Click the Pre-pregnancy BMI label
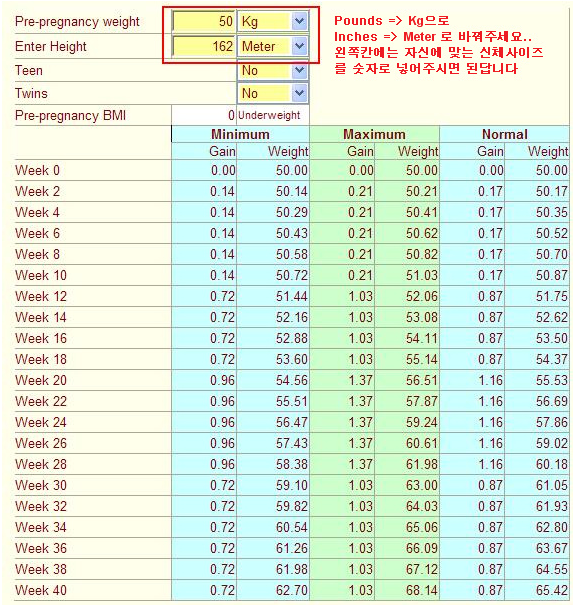This screenshot has width=573, height=605. click(x=70, y=115)
